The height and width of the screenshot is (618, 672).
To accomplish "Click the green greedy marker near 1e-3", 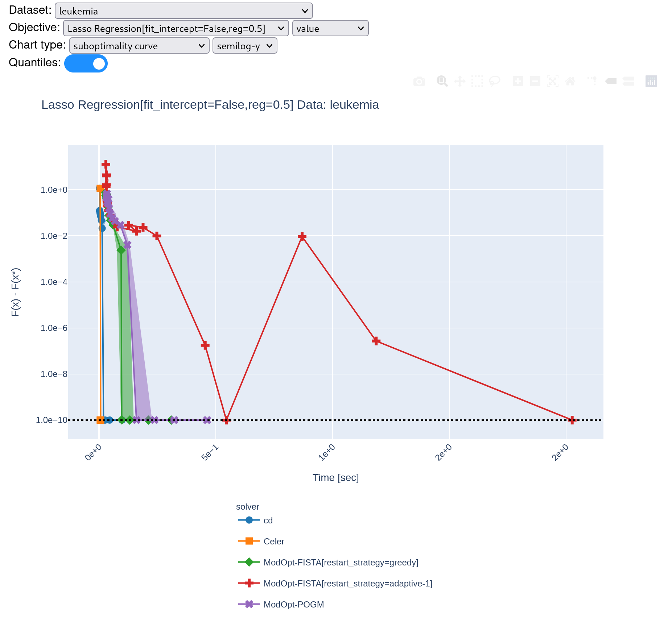I will pos(121,250).
